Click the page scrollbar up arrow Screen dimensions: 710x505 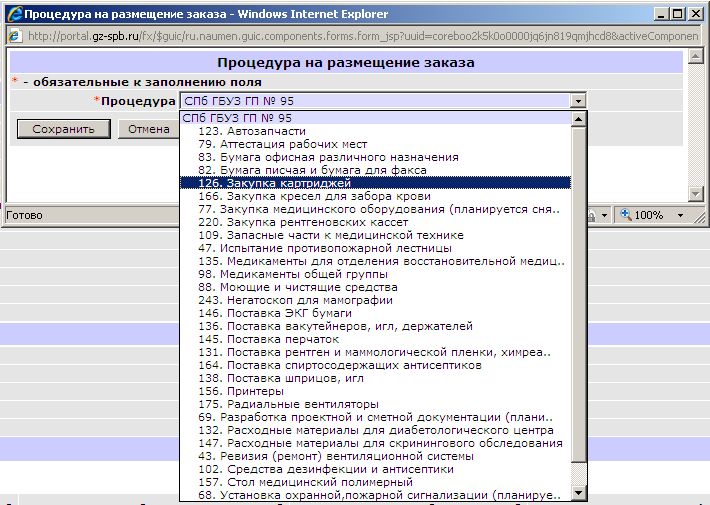pos(695,56)
